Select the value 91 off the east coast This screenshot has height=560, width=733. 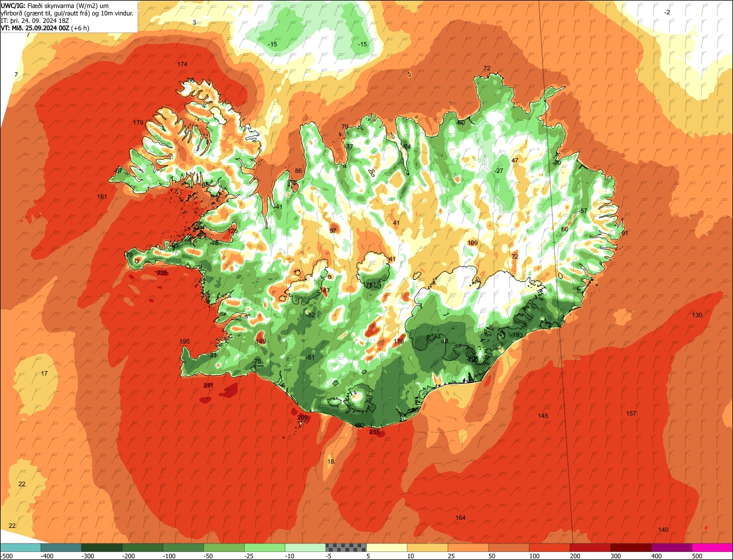(x=625, y=233)
